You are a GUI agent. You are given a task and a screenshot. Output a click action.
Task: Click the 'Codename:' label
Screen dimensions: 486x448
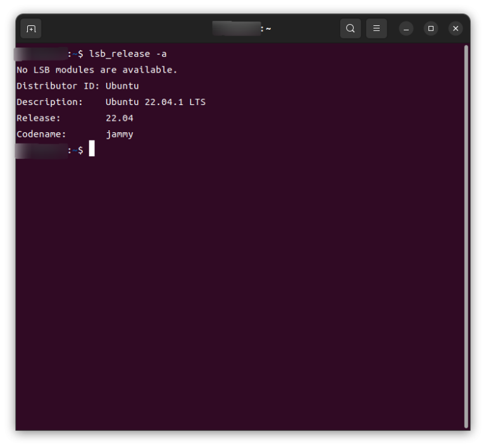tap(41, 134)
